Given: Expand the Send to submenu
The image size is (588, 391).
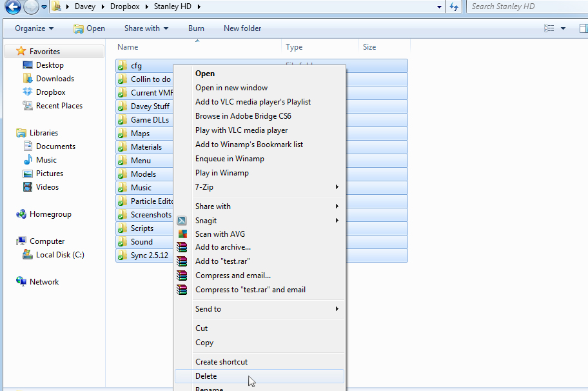Looking at the screenshot, I should click(259, 309).
